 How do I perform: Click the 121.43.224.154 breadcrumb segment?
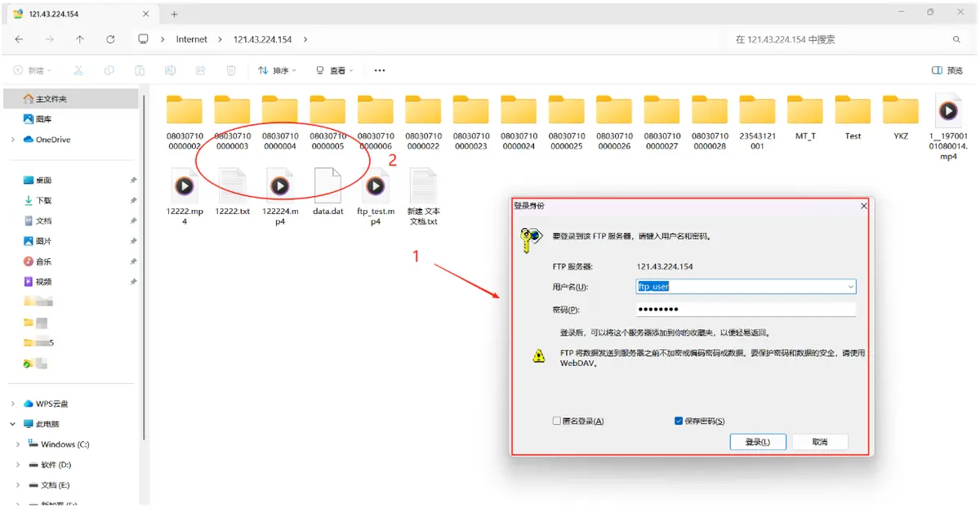point(264,39)
